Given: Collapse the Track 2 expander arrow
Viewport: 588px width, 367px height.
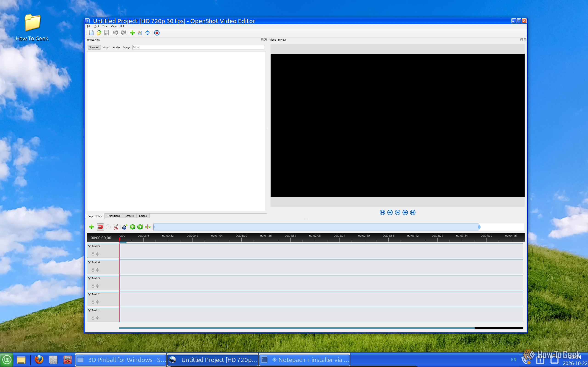Looking at the screenshot, I should tap(89, 294).
